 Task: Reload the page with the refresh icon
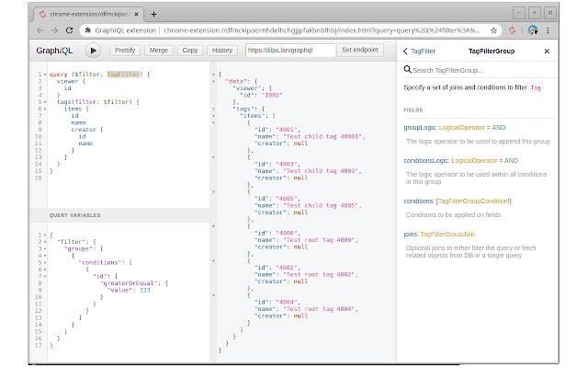(x=70, y=30)
